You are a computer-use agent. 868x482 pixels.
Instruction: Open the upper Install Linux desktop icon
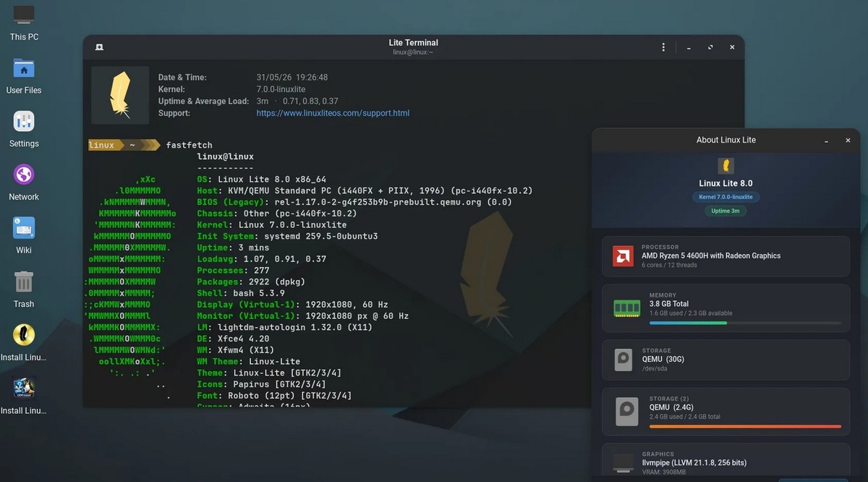[24, 335]
